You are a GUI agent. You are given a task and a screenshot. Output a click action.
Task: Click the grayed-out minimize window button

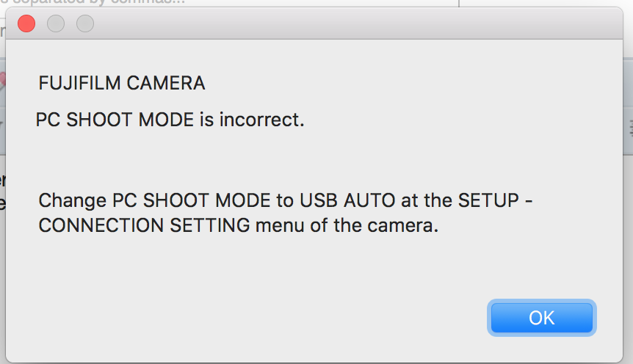pos(56,24)
